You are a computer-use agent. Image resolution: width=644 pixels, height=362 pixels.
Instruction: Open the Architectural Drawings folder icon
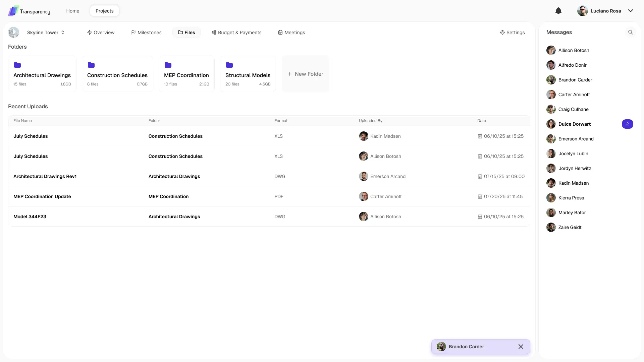coord(17,65)
